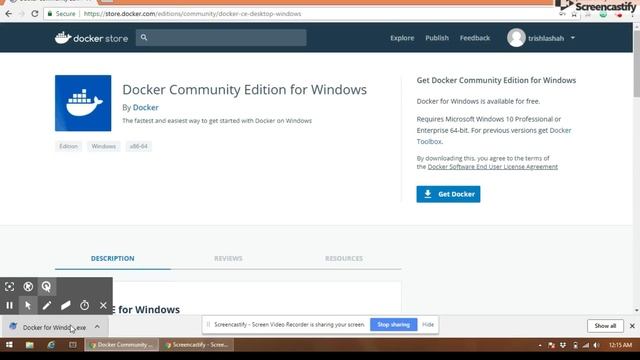Open the downloaded Docker for Windows exe
The height and width of the screenshot is (360, 640).
point(54,327)
